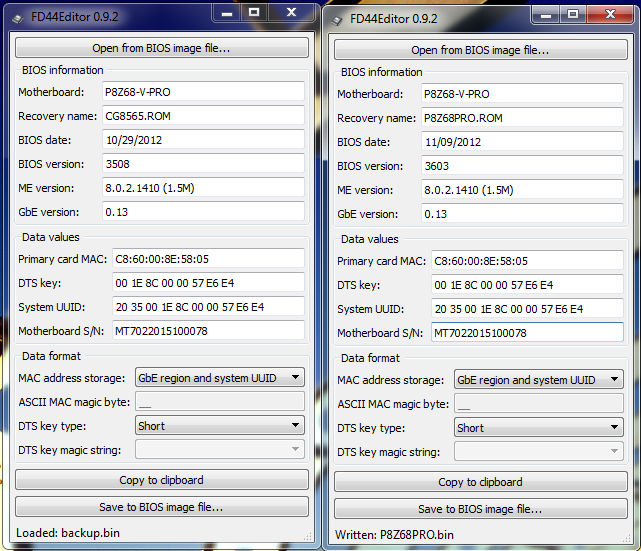Open DTS key type dropdown in right window
This screenshot has height=551, width=641.
pos(539,428)
